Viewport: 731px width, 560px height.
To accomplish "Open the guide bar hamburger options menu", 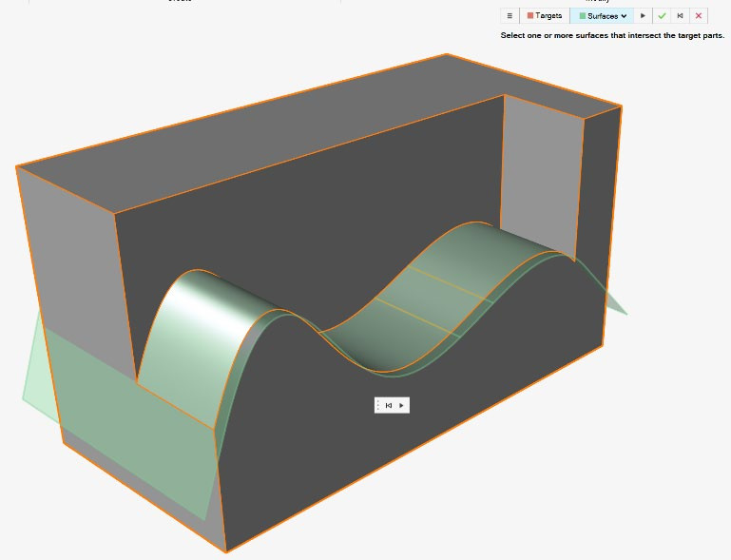I will (x=510, y=16).
